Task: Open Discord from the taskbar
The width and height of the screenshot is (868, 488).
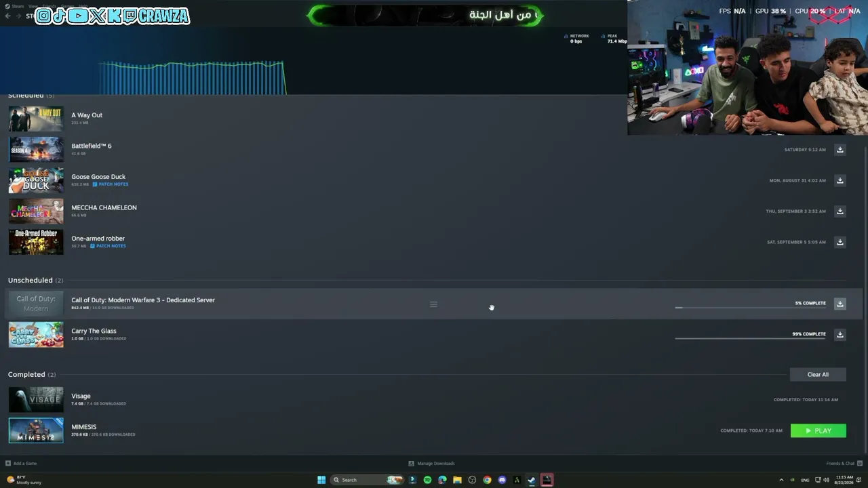Action: point(502,480)
